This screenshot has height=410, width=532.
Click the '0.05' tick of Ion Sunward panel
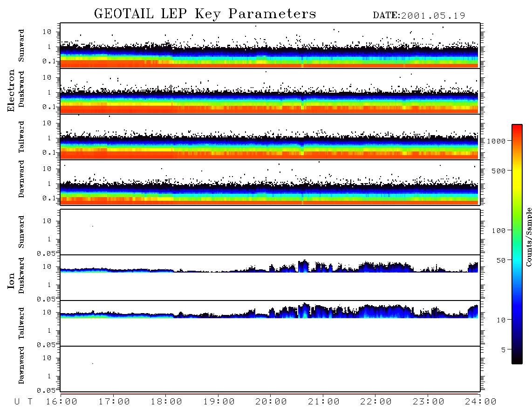46,253
